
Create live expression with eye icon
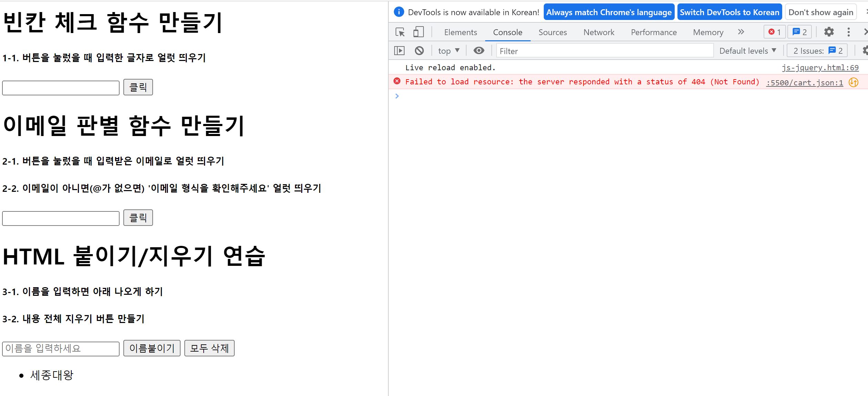tap(479, 51)
